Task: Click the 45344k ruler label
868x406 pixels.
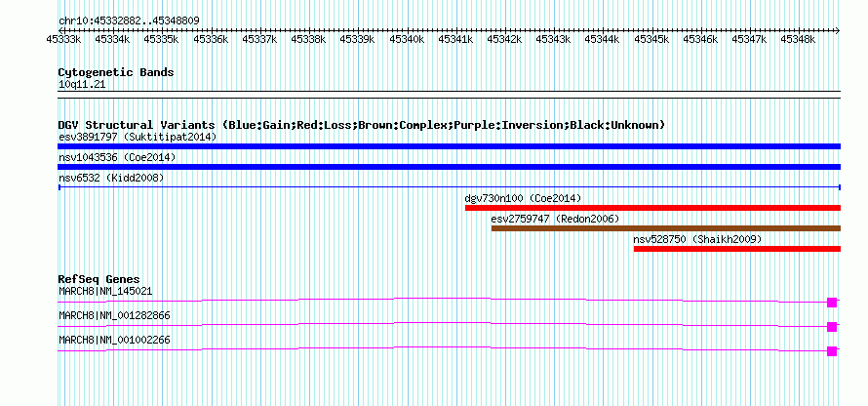Action: pos(603,39)
